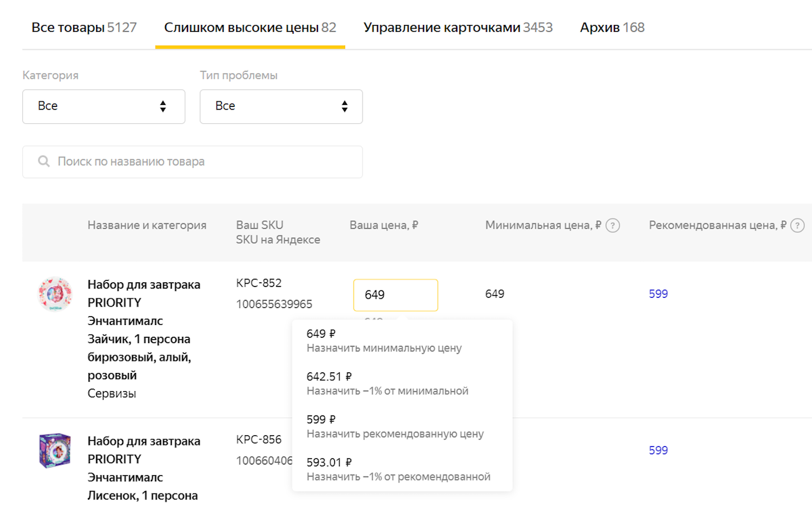Open the Зайчик product thumbnail

point(55,294)
